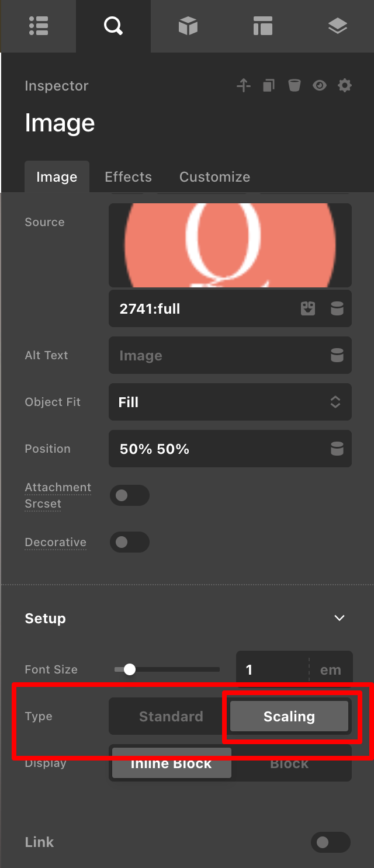
Task: Switch to the Effects tab
Action: (128, 177)
